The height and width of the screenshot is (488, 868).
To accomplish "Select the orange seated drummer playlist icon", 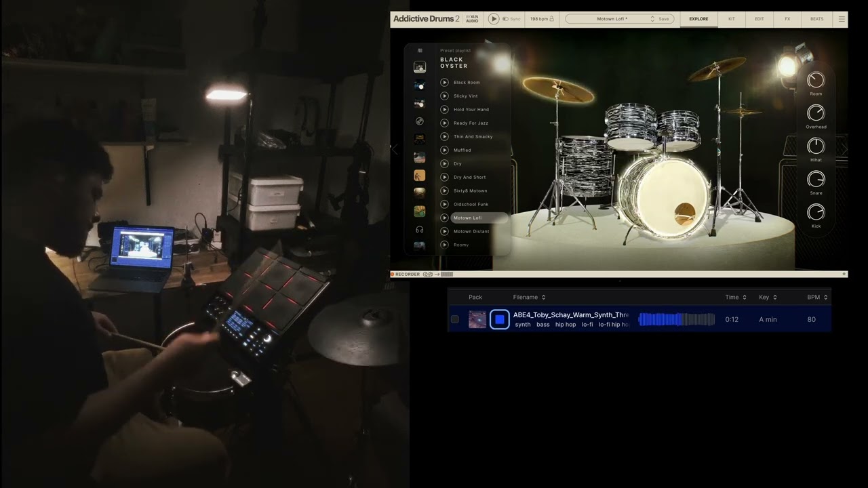I will point(420,176).
